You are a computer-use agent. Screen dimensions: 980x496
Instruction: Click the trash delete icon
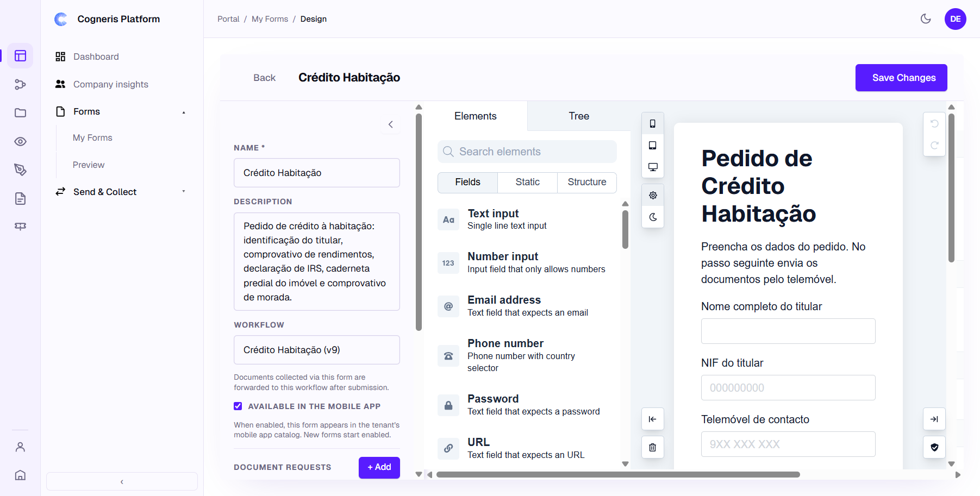coord(653,447)
